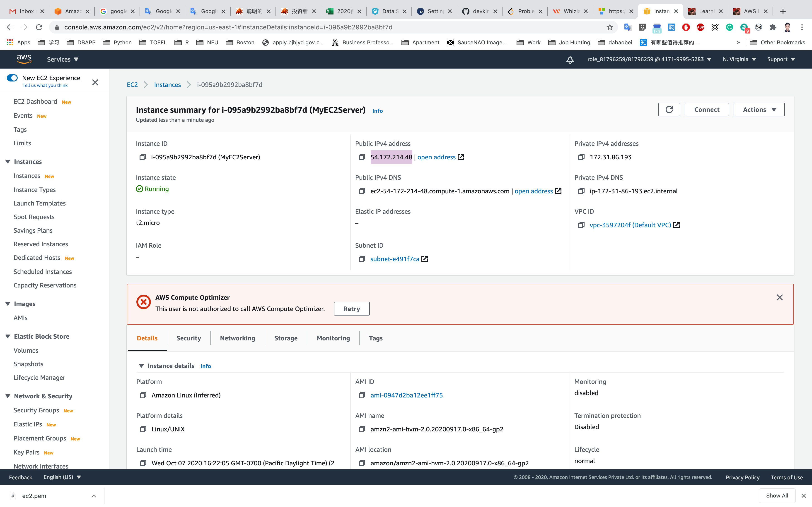This screenshot has width=812, height=507.
Task: Collapse the Elastic Block Store sidebar group
Action: tap(8, 336)
